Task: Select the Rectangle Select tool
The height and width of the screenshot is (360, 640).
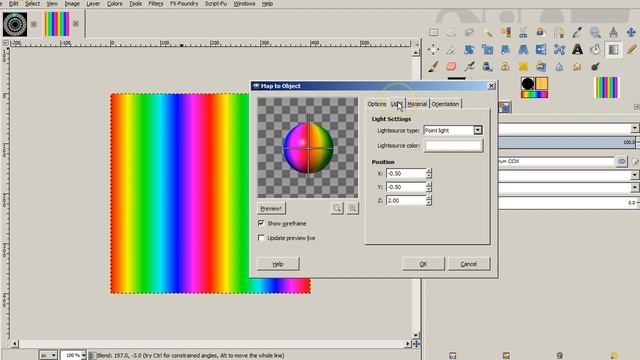Action: click(433, 32)
